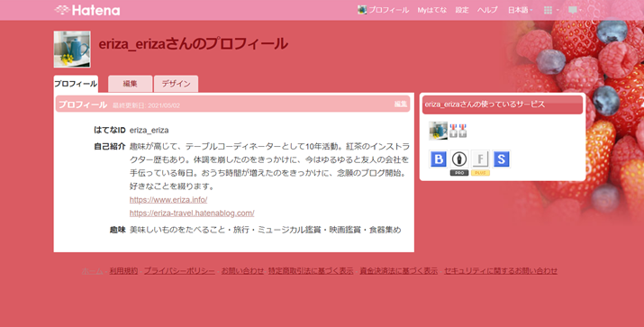This screenshot has width=644, height=327.
Task: Click the PRO badge under the pen icon
Action: click(459, 173)
